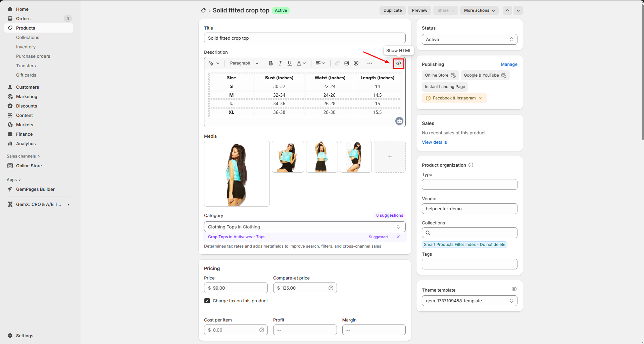The image size is (644, 344).
Task: Click the eye icon beside Theme template
Action: [x=514, y=289]
